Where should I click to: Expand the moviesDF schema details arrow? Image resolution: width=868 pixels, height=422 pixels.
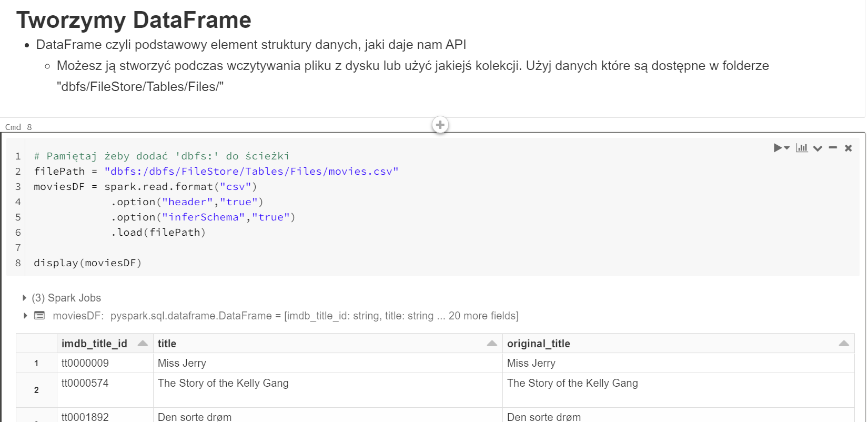pos(25,316)
